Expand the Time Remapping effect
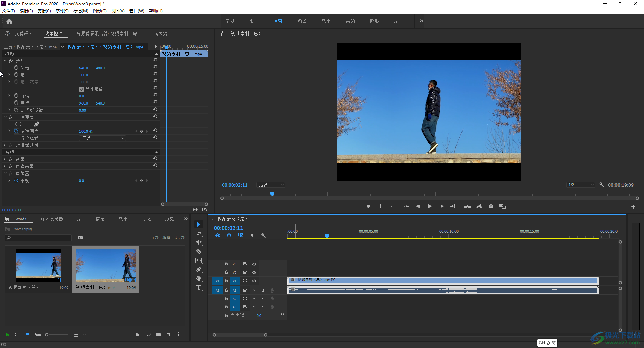The width and height of the screenshot is (644, 348). click(5, 145)
